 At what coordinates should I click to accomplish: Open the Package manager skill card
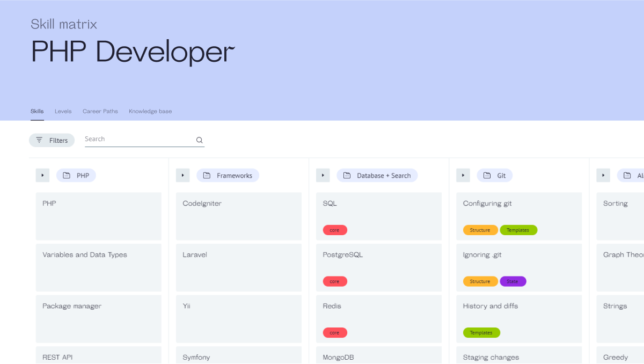coord(99,319)
